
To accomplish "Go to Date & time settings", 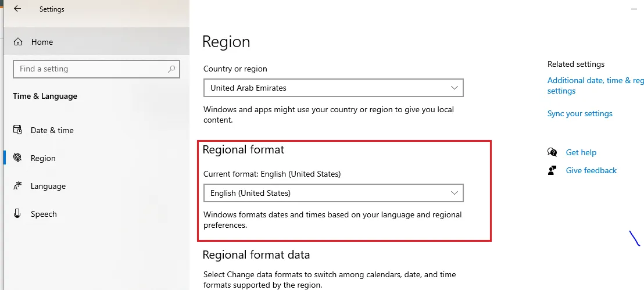I will pyautogui.click(x=52, y=130).
